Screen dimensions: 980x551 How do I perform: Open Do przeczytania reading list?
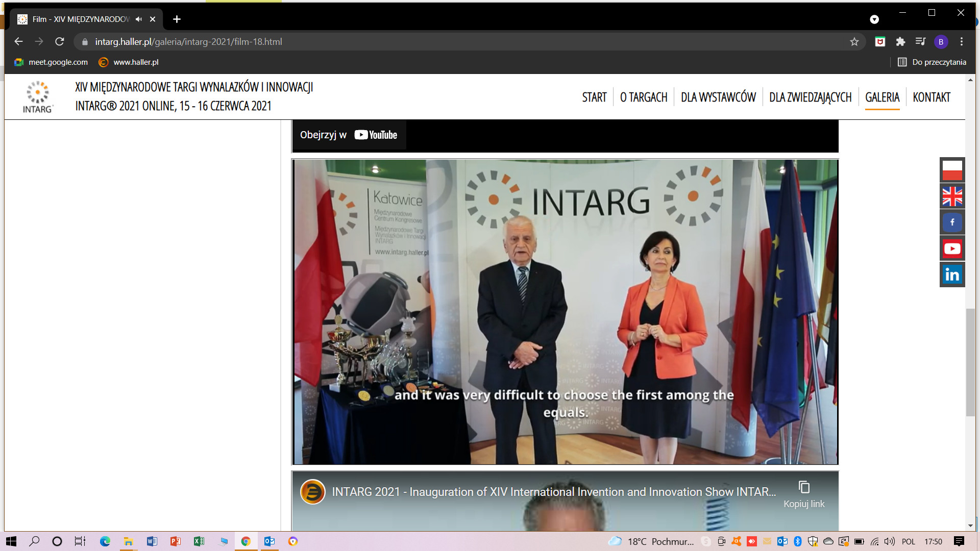point(932,62)
